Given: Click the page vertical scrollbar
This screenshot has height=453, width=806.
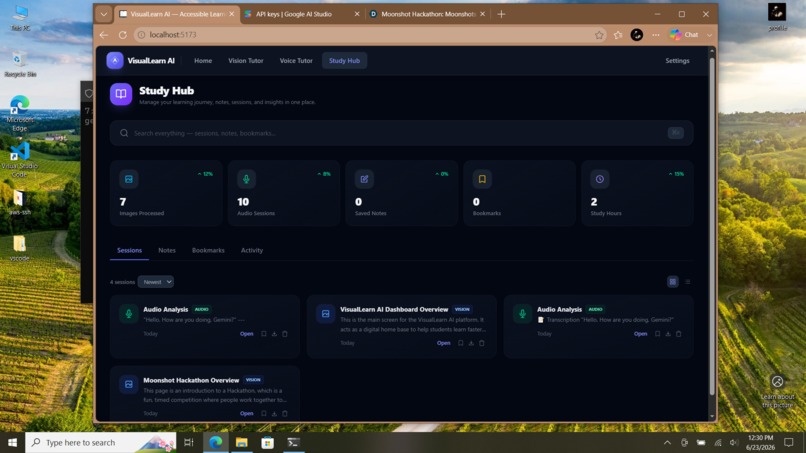Looking at the screenshot, I should [x=712, y=226].
